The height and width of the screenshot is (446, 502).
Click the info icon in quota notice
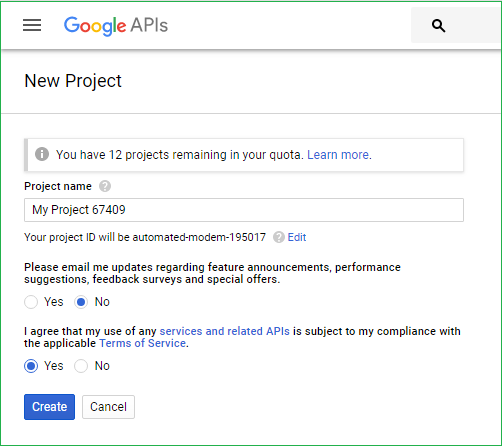click(42, 154)
